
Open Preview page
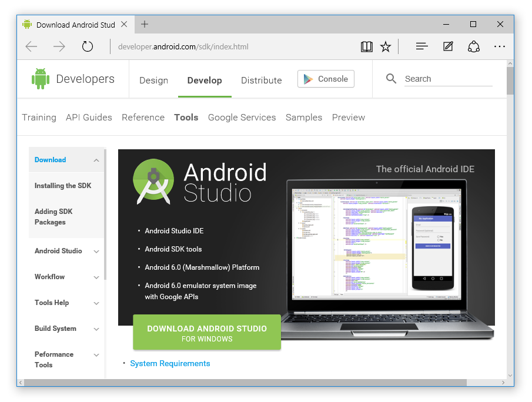349,118
